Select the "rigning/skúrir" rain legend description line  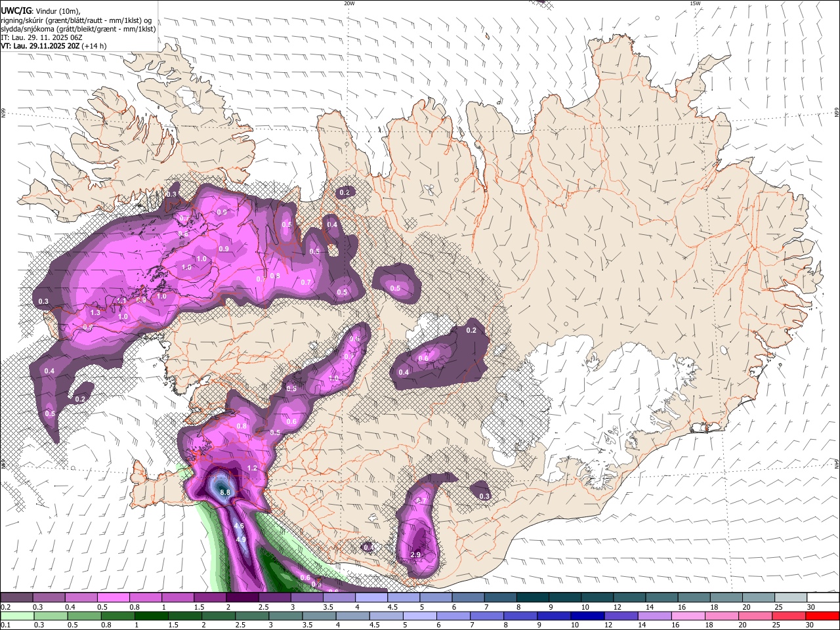coord(76,20)
